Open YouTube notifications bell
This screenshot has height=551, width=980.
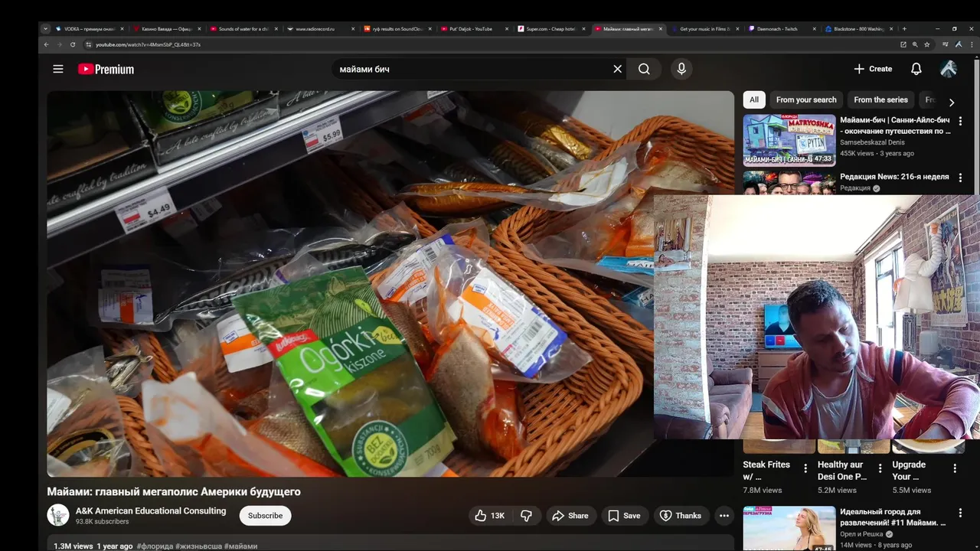[x=916, y=69]
